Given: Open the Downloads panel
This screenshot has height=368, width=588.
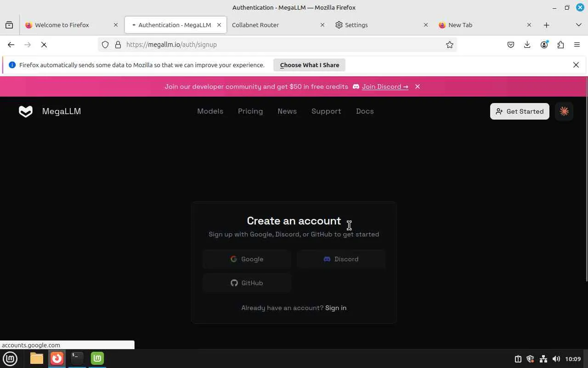Looking at the screenshot, I should click(x=527, y=45).
